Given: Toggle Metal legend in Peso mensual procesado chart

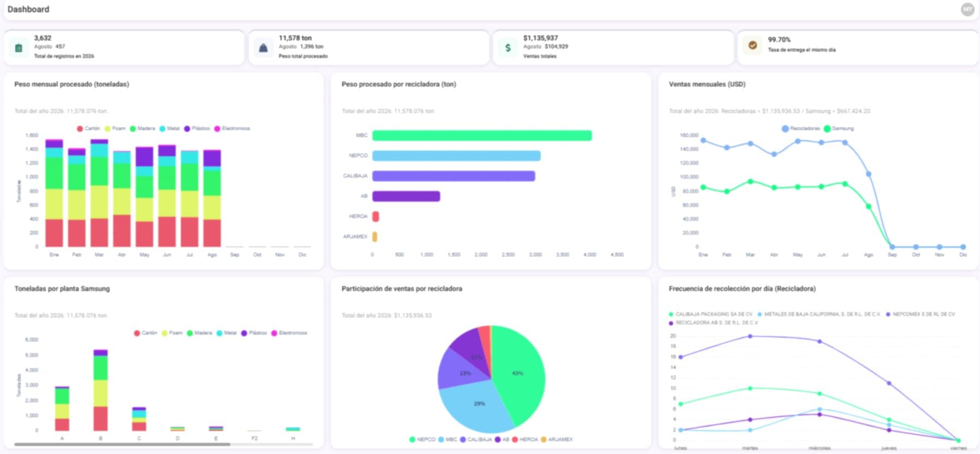Looking at the screenshot, I should [x=169, y=128].
